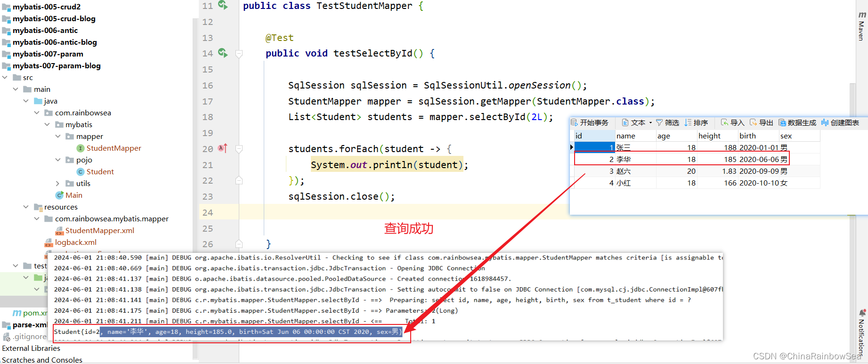Select Scratches and Consoles node
868x364 pixels.
pos(42,360)
